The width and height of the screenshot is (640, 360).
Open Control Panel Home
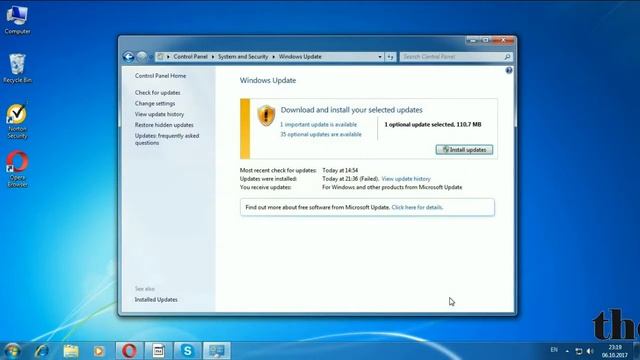(x=160, y=76)
